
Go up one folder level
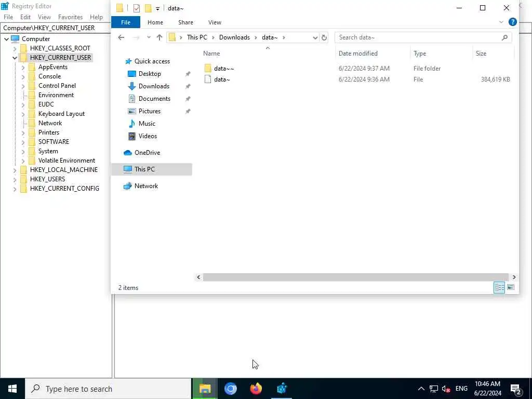click(x=159, y=37)
